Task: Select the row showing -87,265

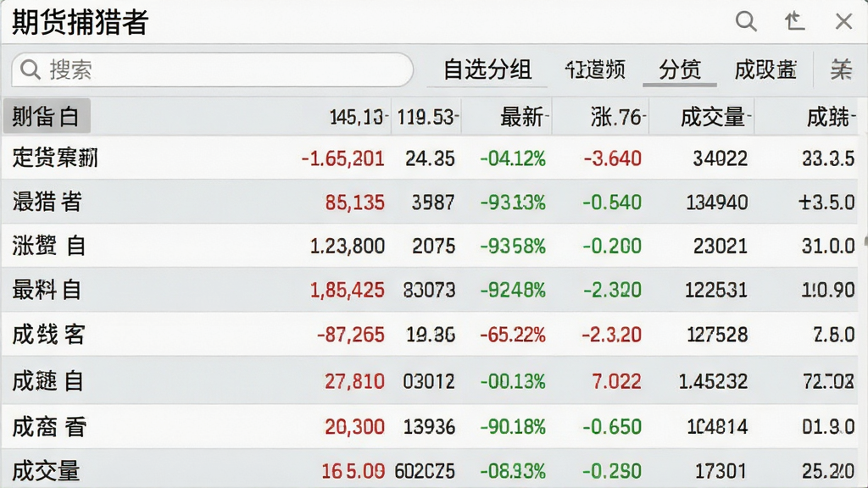Action: [x=434, y=334]
